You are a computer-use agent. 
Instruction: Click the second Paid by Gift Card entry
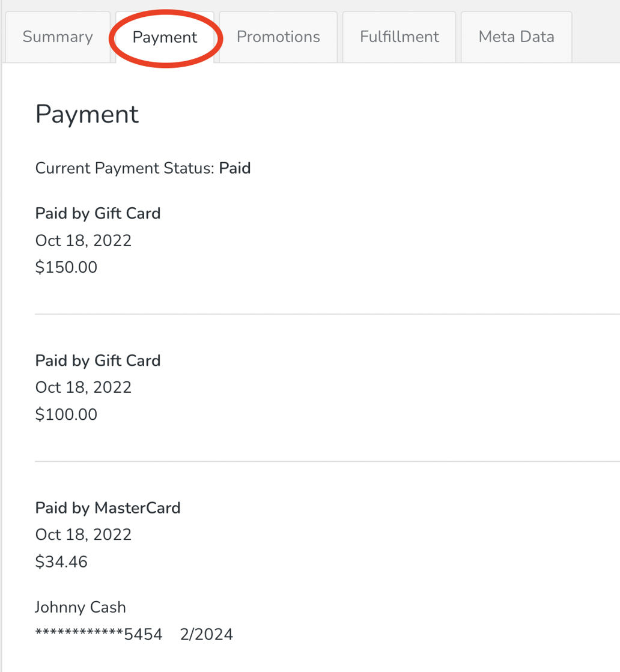(x=97, y=360)
